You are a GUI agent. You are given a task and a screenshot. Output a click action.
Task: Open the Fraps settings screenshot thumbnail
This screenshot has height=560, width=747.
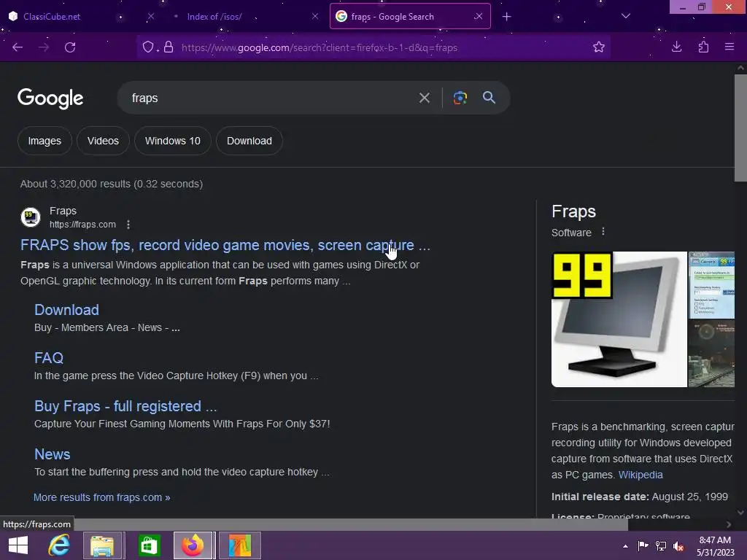711,285
